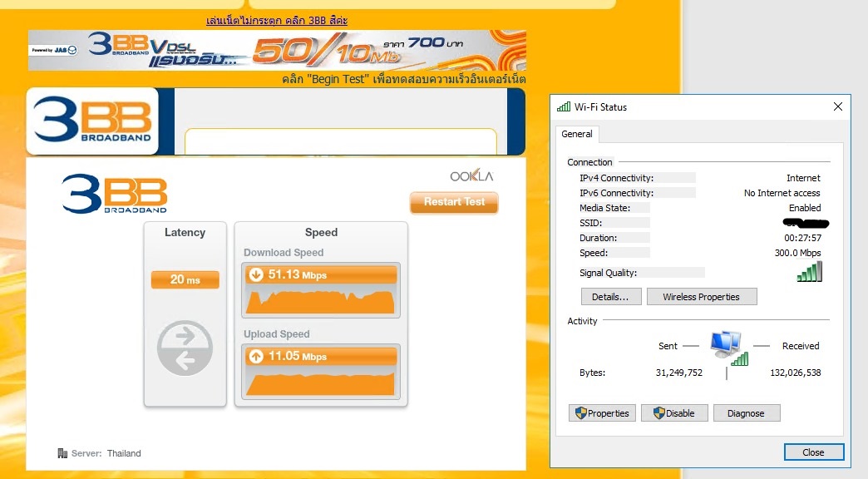
Task: Open Wireless Properties
Action: pyautogui.click(x=702, y=297)
